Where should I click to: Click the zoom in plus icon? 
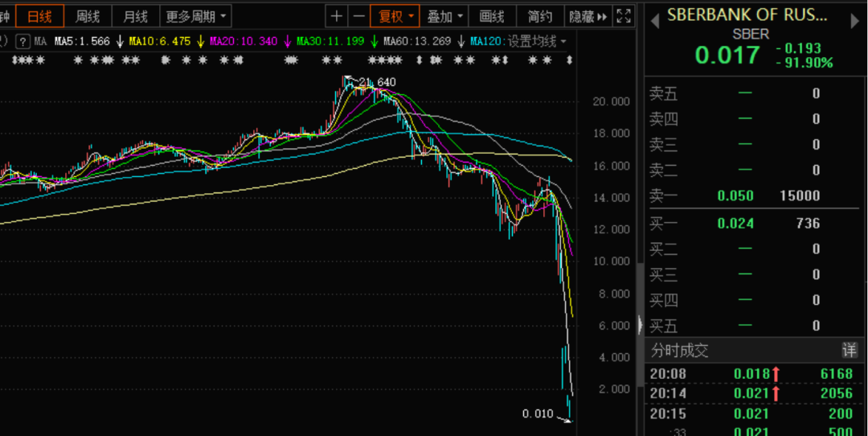click(337, 16)
